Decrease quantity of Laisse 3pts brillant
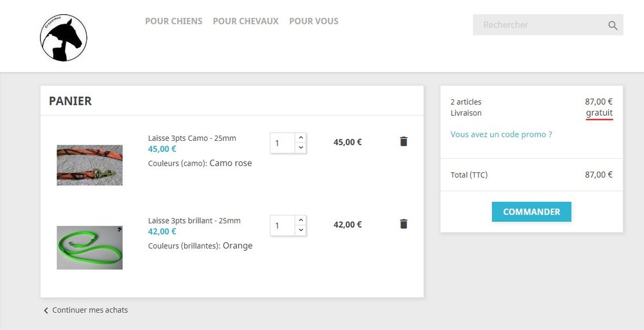Image resolution: width=644 pixels, height=330 pixels. click(x=301, y=230)
